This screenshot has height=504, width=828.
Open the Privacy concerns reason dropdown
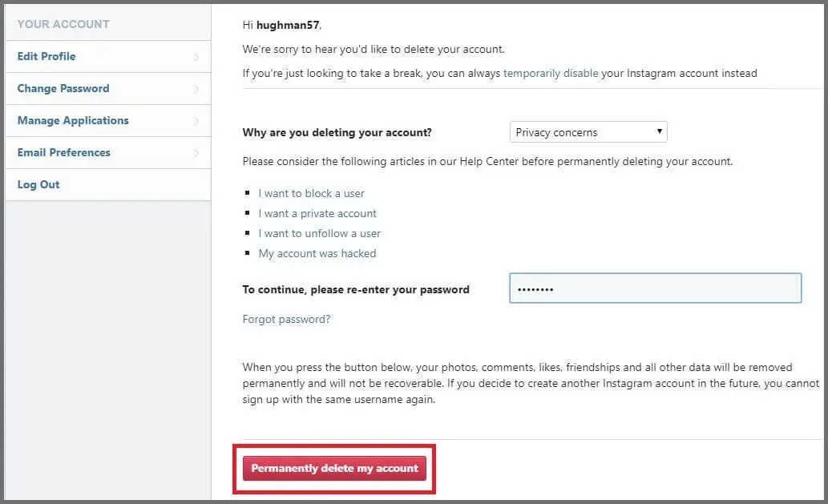pyautogui.click(x=588, y=132)
